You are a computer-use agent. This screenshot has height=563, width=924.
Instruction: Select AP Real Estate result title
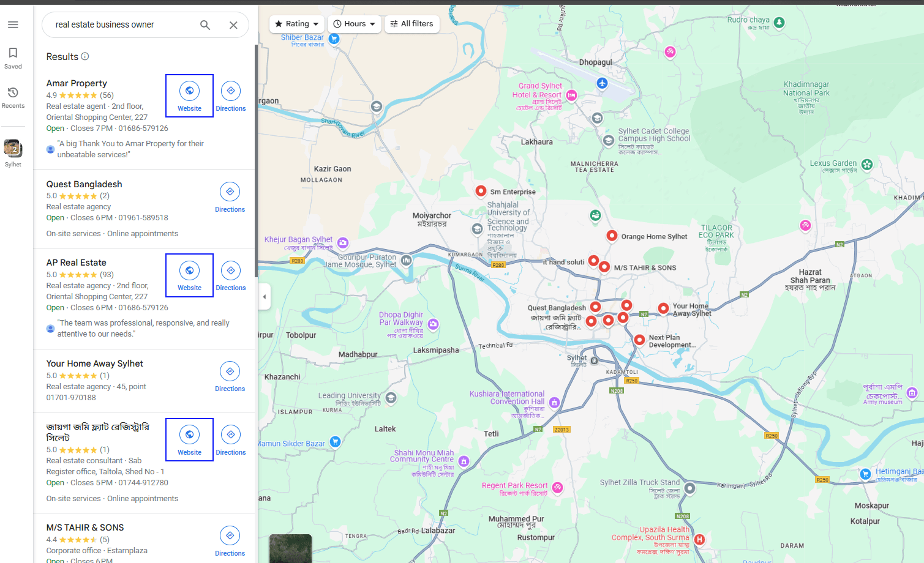point(77,263)
